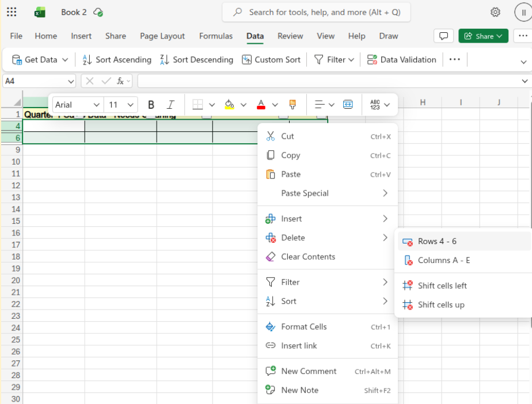Click the Merge Cells icon
Viewport: 532px width, 404px height.
pos(348,104)
